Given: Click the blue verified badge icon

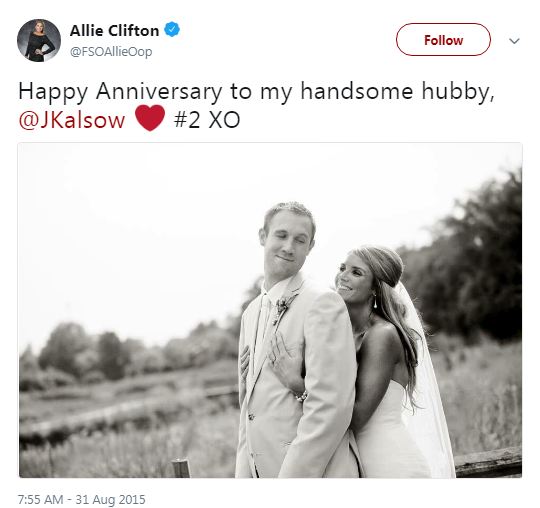Looking at the screenshot, I should (x=172, y=30).
